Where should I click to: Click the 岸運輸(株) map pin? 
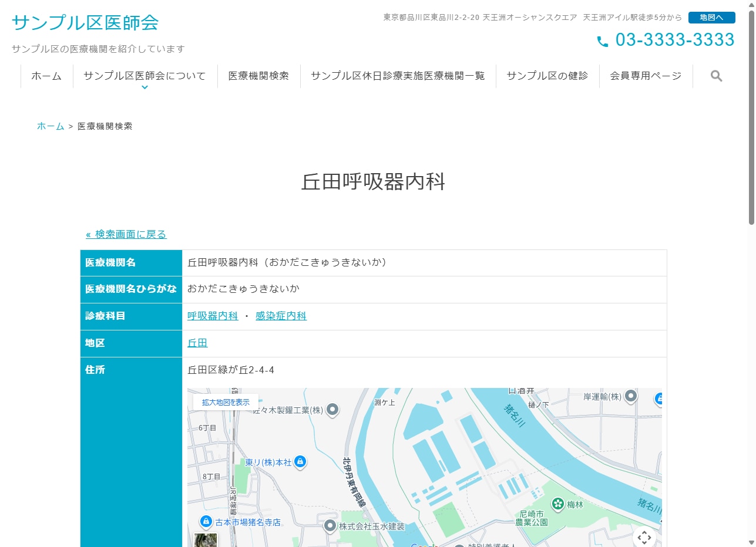coord(631,396)
